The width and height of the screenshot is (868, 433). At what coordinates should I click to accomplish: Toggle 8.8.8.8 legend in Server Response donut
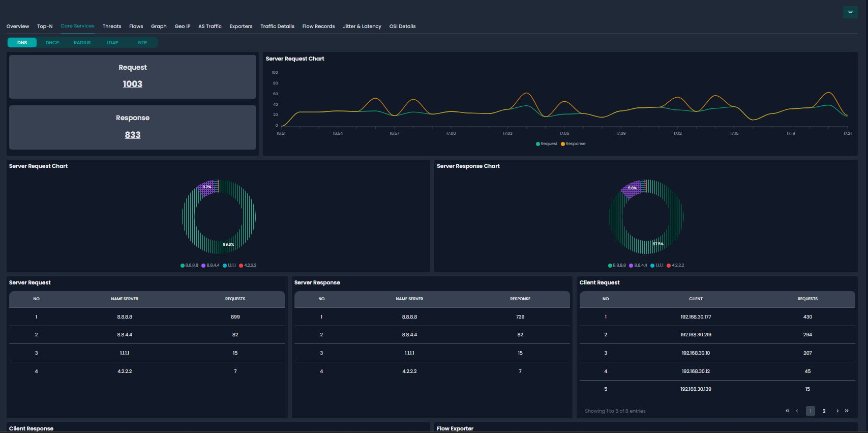[x=617, y=266]
